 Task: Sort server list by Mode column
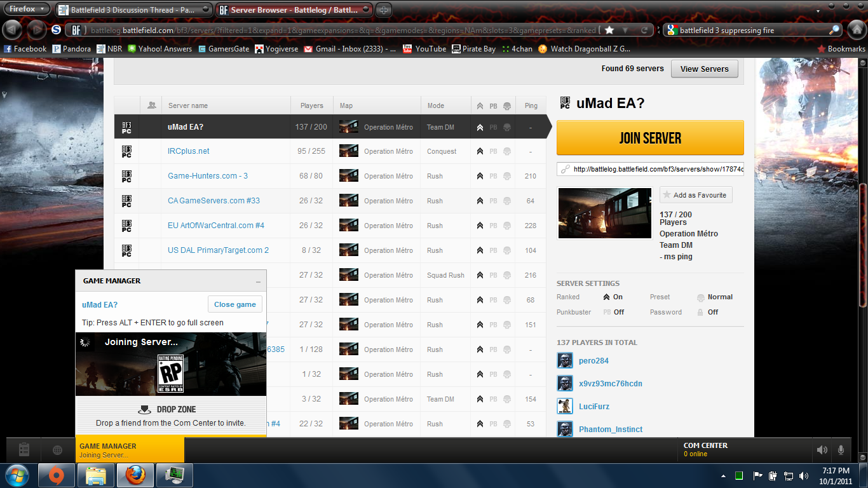tap(436, 105)
